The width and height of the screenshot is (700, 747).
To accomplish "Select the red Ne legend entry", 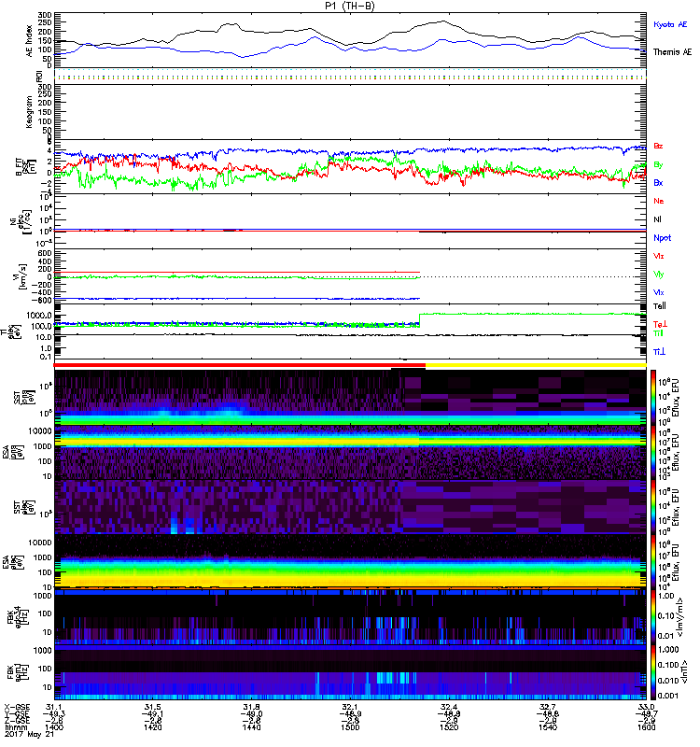I will pos(659,201).
